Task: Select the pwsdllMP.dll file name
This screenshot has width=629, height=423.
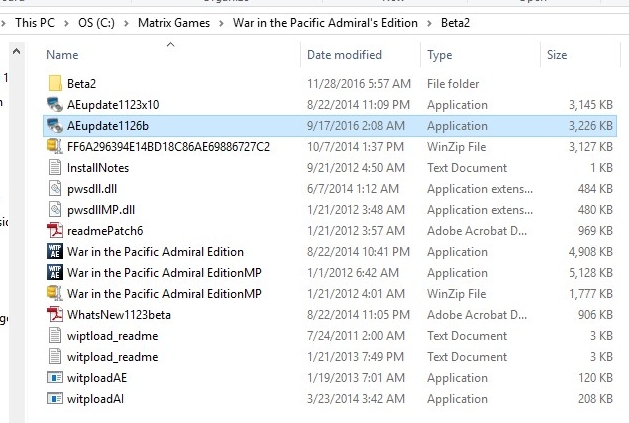Action: (101, 210)
